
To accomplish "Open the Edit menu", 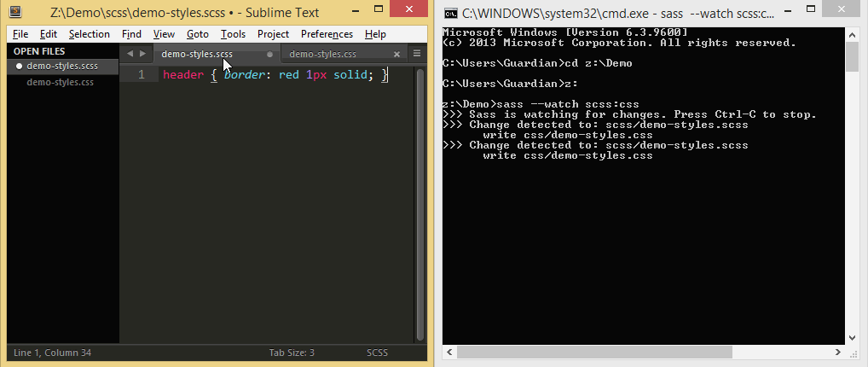I will point(49,34).
